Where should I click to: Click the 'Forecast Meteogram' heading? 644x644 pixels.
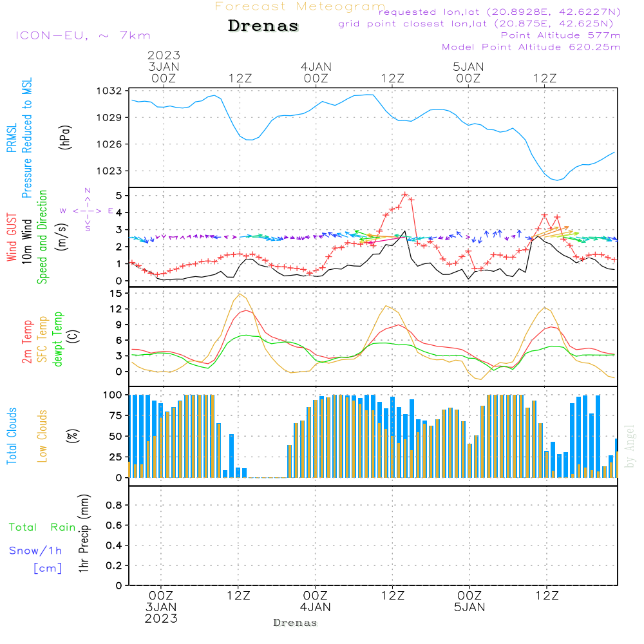coord(300,6)
